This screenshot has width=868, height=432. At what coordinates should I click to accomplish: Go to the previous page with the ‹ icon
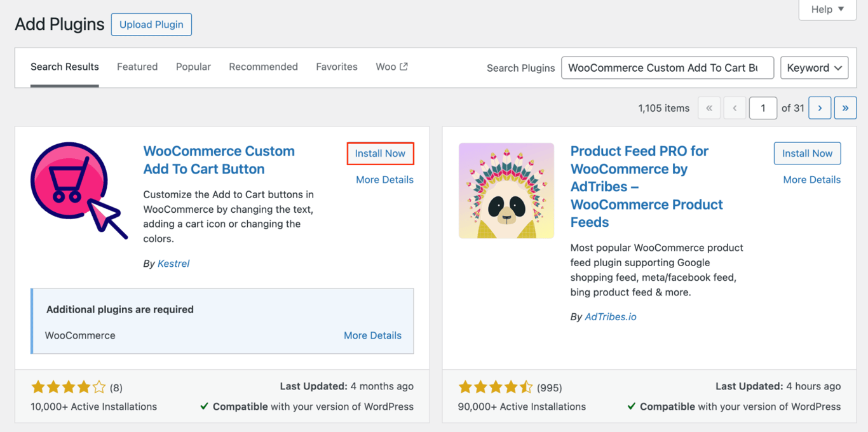pyautogui.click(x=735, y=107)
